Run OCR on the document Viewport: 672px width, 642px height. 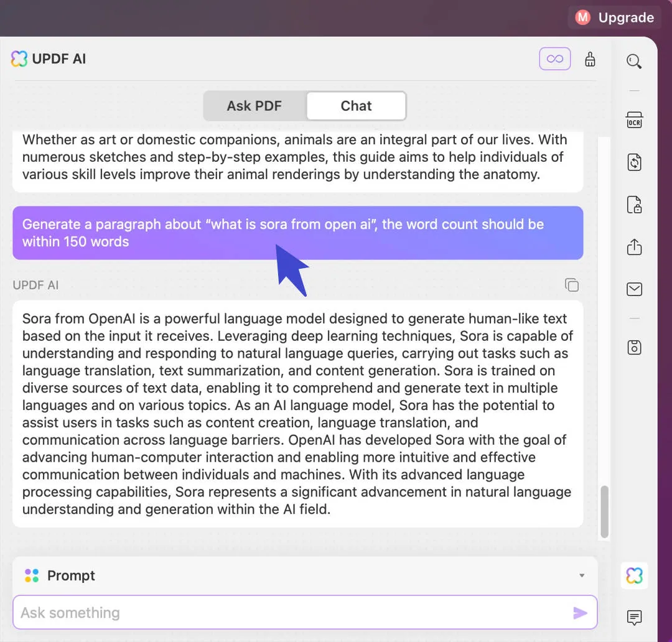pos(634,120)
